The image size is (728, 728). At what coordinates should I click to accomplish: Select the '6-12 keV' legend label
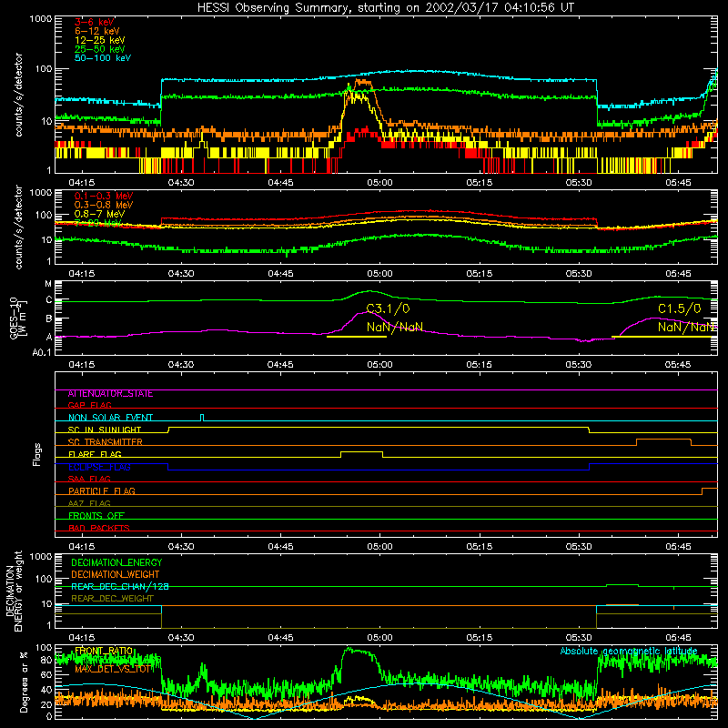(x=97, y=31)
